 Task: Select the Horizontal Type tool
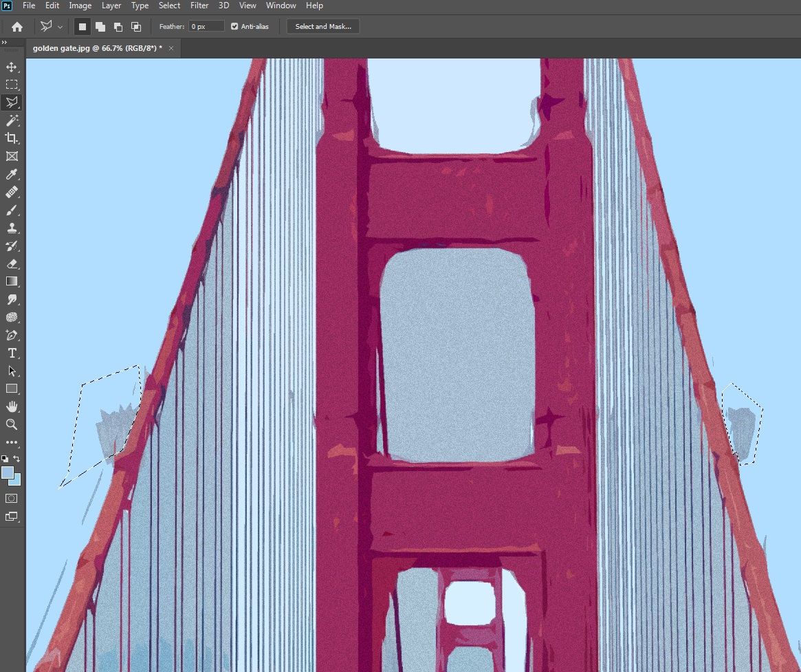pyautogui.click(x=12, y=353)
